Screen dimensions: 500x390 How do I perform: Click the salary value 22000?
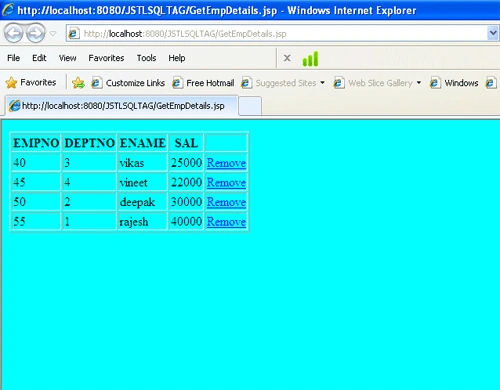(186, 182)
